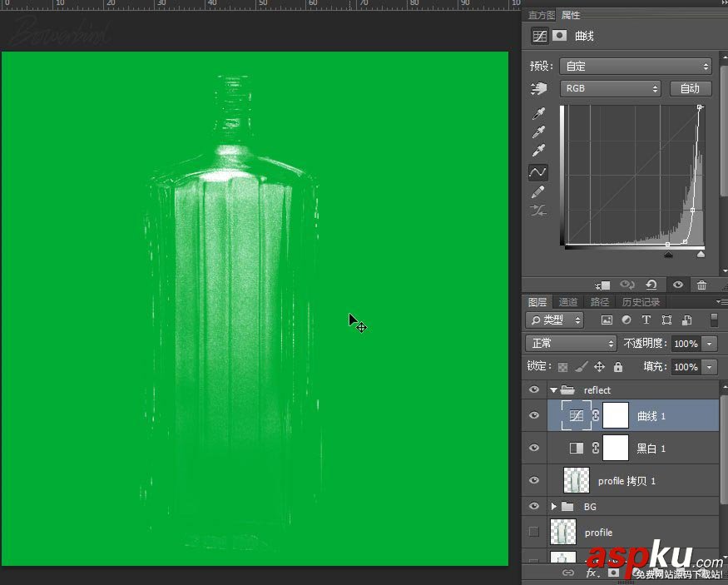Click the reset Curves adjustment icon

click(x=651, y=285)
